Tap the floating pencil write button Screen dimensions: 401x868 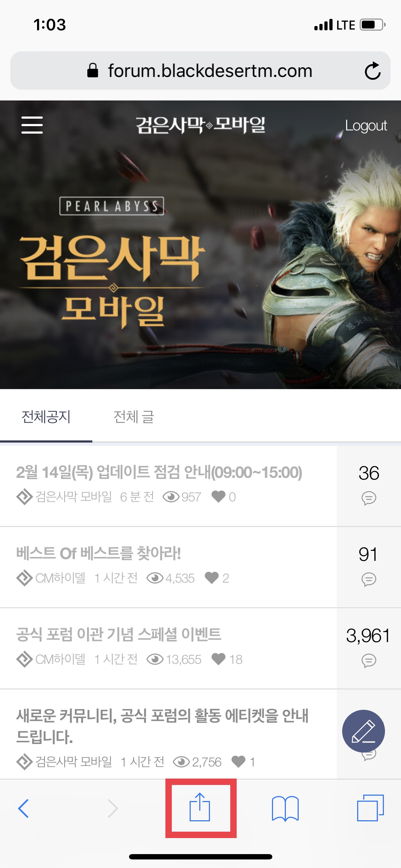(x=363, y=731)
